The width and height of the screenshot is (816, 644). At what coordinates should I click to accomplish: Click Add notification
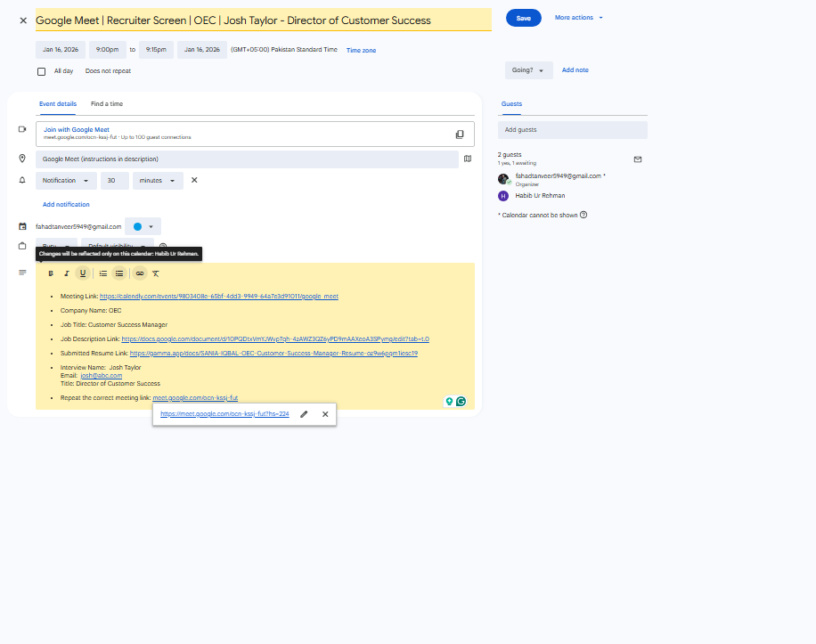click(66, 205)
